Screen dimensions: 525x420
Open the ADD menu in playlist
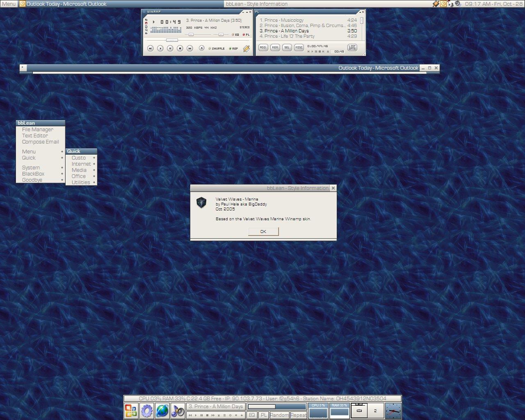[x=263, y=48]
